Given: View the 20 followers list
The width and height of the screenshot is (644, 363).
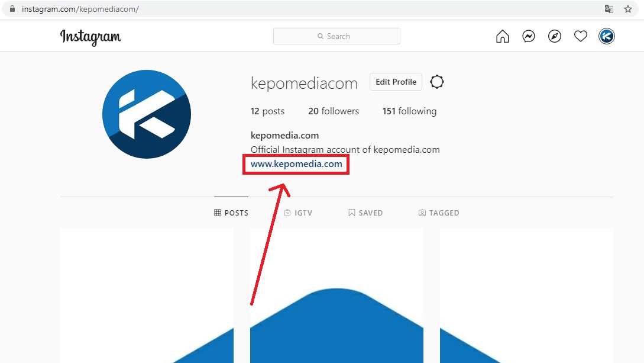Looking at the screenshot, I should pos(334,111).
